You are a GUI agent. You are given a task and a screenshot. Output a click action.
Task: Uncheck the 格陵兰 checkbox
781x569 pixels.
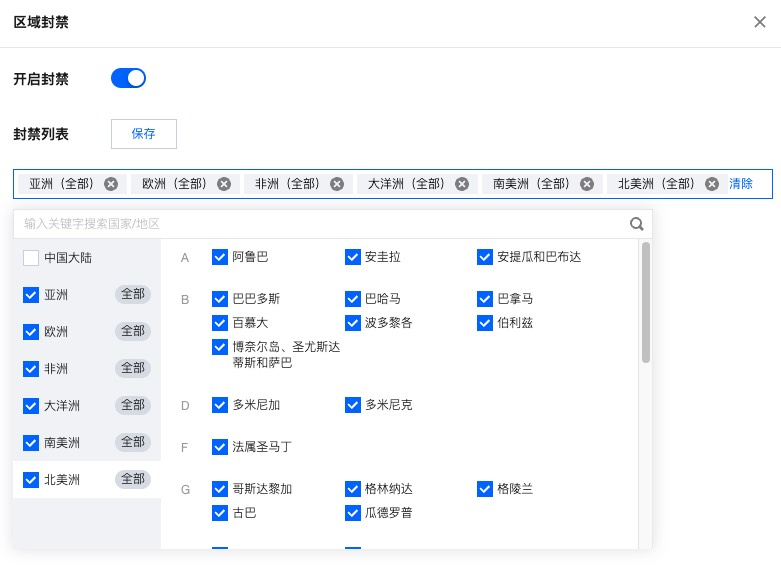tap(485, 489)
